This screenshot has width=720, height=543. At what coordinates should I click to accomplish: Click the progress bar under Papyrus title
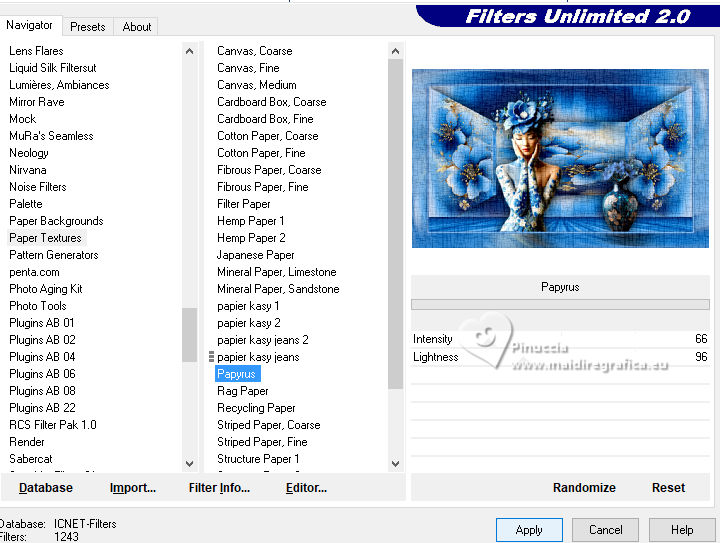560,304
